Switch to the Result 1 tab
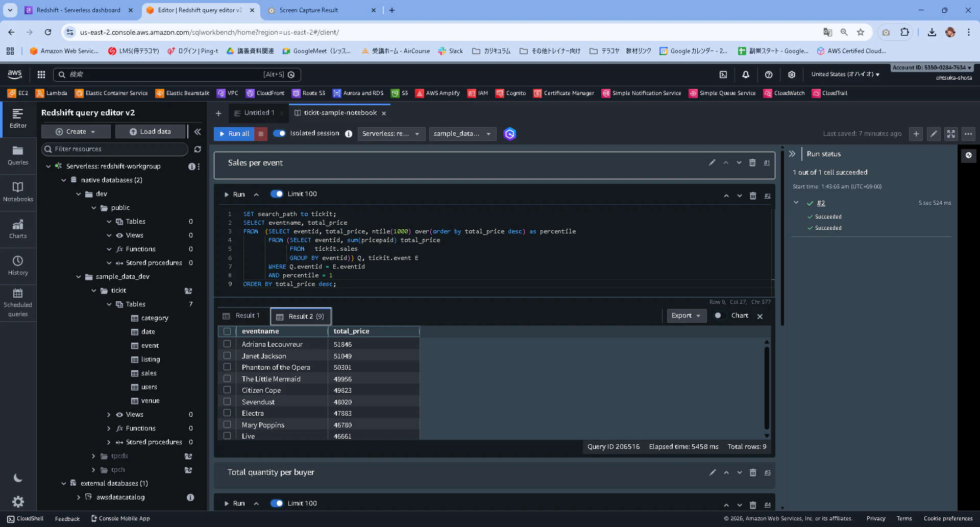Screen dimensions: 980x527 coord(243,316)
